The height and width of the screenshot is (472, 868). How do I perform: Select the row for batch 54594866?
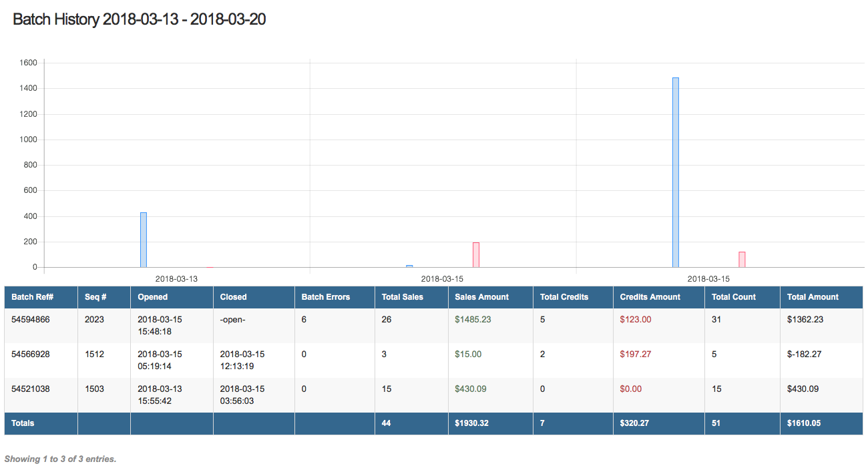[x=267, y=319]
